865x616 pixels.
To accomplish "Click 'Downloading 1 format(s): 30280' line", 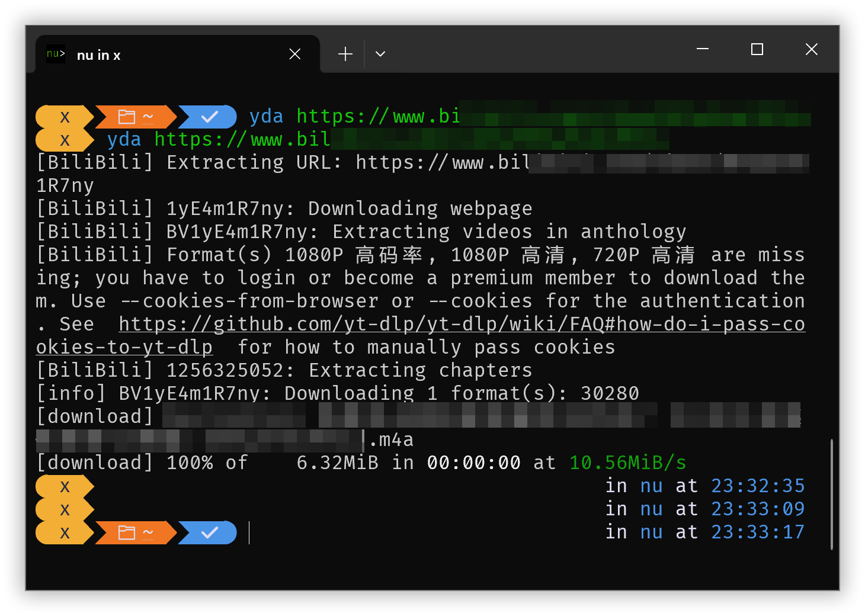I will [462, 394].
